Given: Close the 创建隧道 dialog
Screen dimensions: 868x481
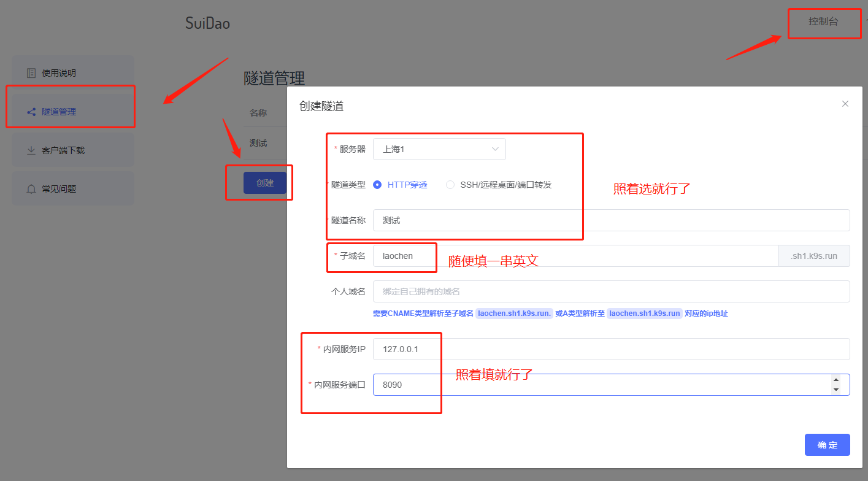Looking at the screenshot, I should click(x=845, y=104).
